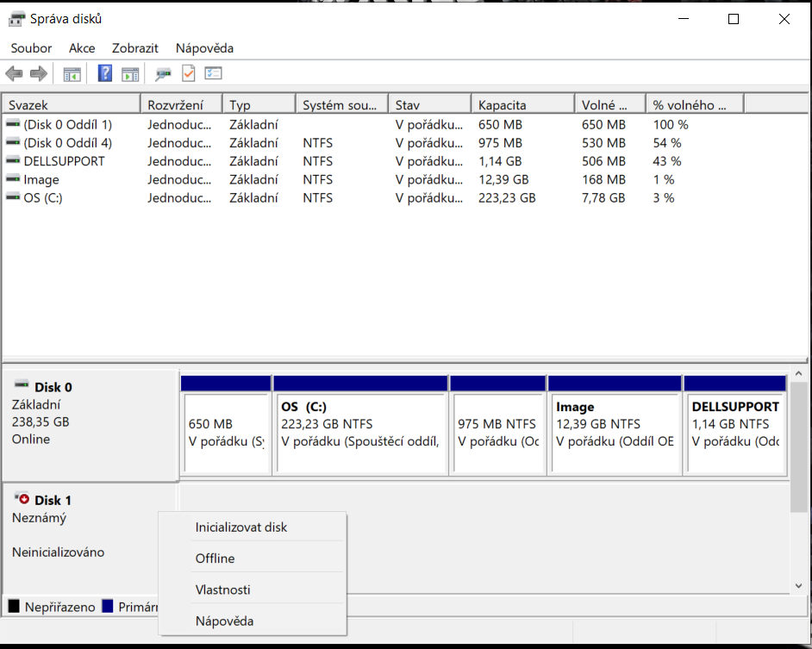The height and width of the screenshot is (649, 812).
Task: Click the black Nepřiřazeno legend swatch
Action: pyautogui.click(x=14, y=607)
